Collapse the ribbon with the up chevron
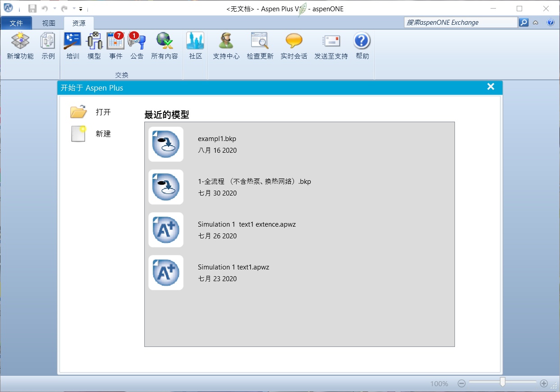This screenshot has width=560, height=392. pos(536,22)
